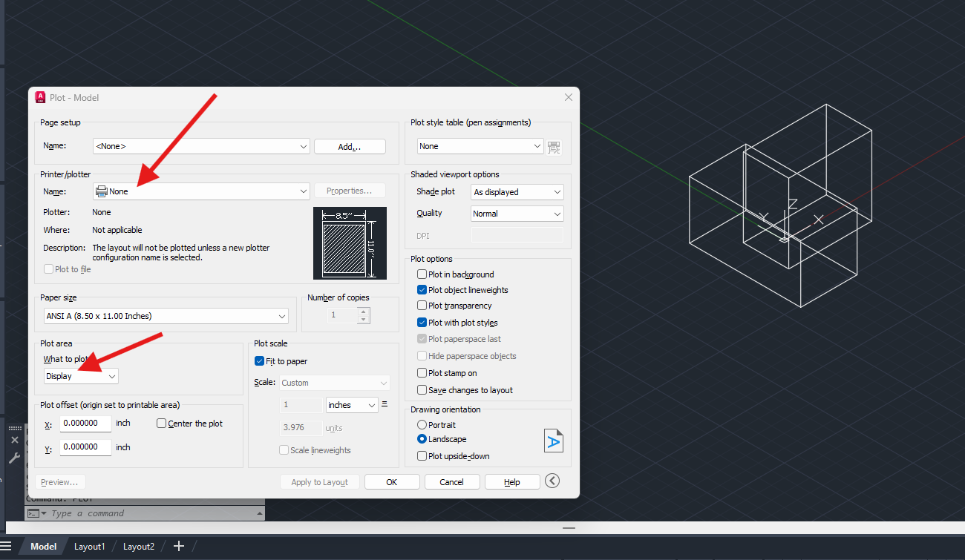Screen dimensions: 965x560
Task: Click the Type a command input
Action: tap(154, 513)
